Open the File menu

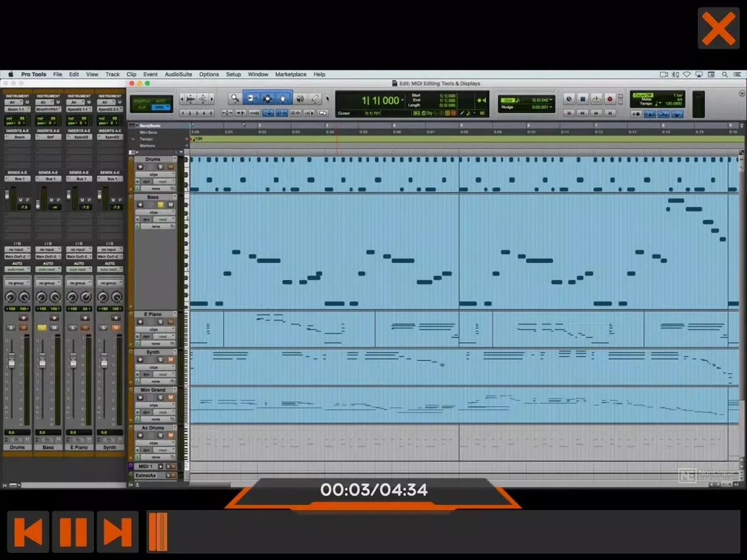[58, 74]
